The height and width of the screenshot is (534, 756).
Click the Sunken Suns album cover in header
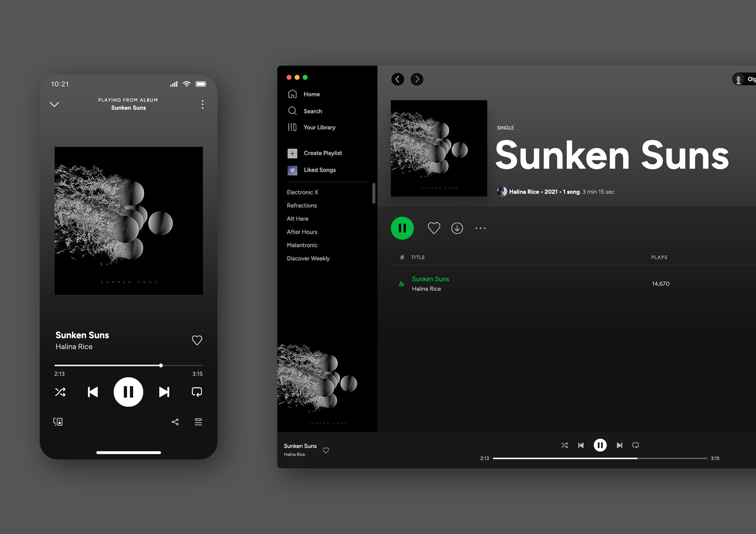point(439,148)
